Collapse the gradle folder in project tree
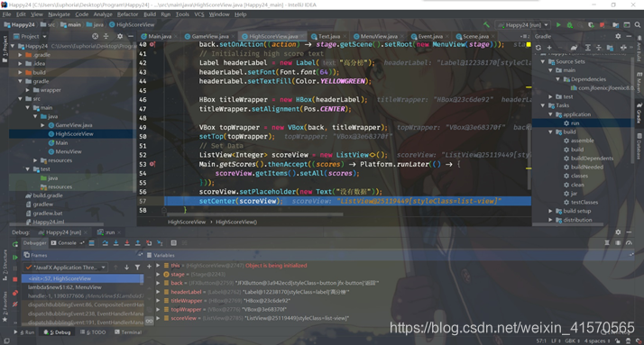 pos(20,81)
